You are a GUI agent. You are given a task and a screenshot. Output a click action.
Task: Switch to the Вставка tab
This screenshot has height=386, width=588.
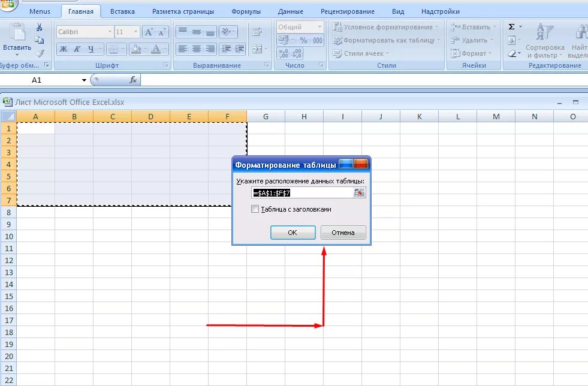pyautogui.click(x=122, y=11)
